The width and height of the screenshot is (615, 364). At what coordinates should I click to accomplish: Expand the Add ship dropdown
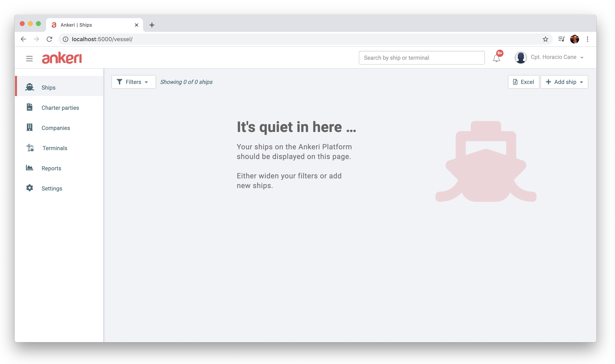564,82
